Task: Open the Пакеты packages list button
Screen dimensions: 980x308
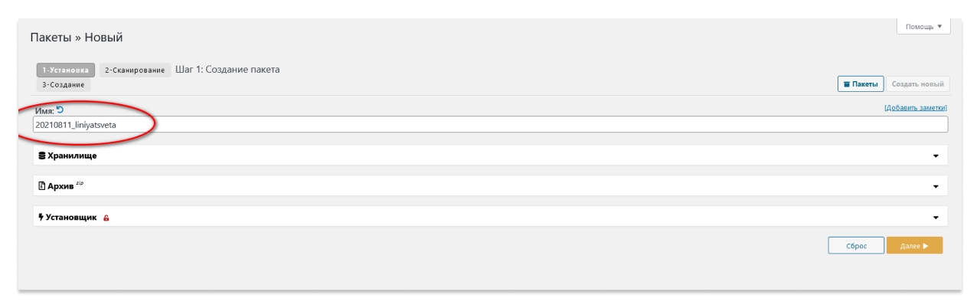Action: pos(861,84)
